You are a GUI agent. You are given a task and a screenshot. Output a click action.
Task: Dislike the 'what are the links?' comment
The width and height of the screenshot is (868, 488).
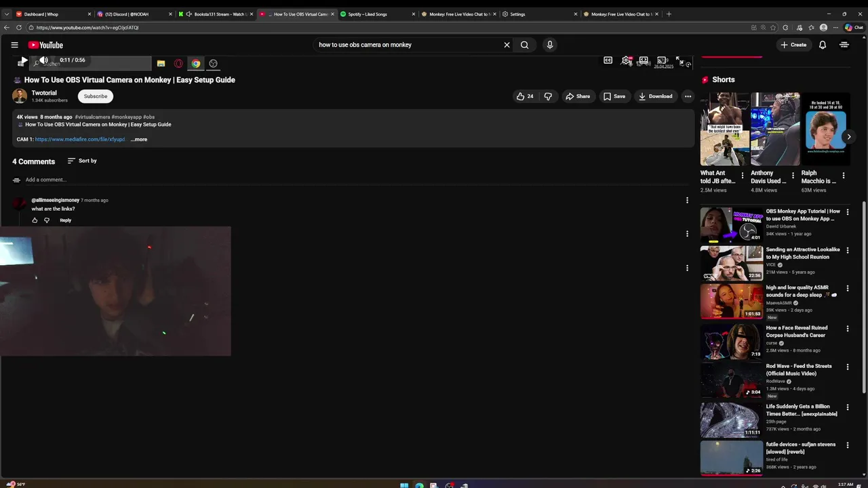(47, 220)
